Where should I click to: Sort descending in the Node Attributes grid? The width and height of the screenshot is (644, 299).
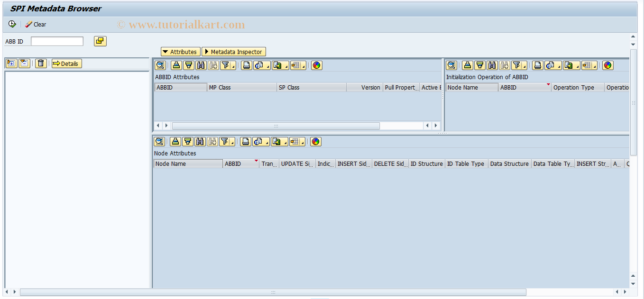(187, 142)
